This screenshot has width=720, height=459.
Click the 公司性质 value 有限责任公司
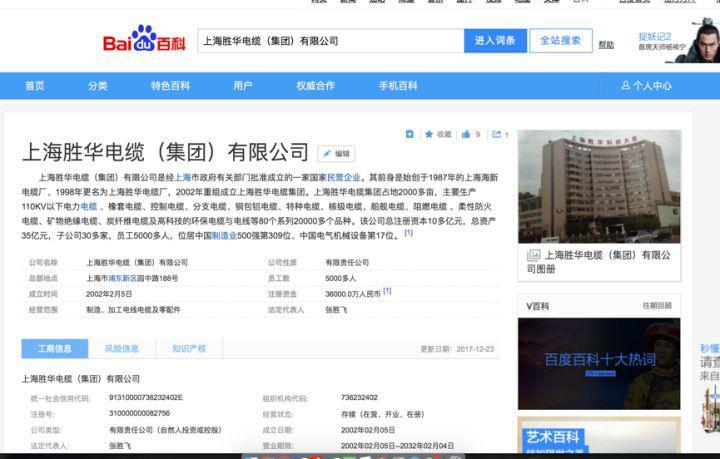pyautogui.click(x=347, y=263)
